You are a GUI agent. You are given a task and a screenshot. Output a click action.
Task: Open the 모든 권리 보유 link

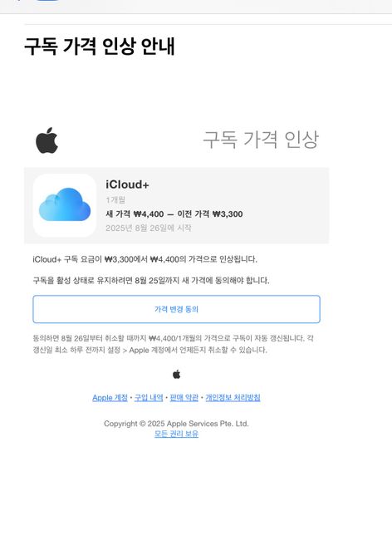(x=176, y=434)
